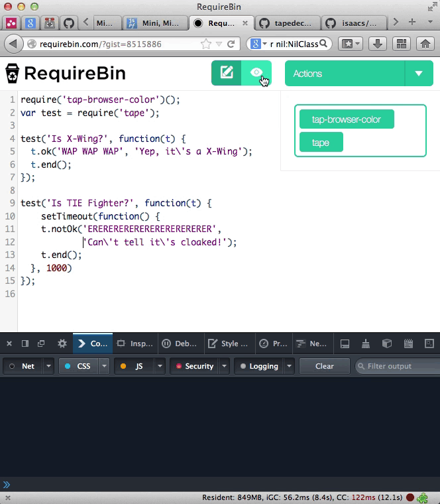The image size is (440, 504).
Task: Expand the CSS filter dropdown
Action: 104,366
